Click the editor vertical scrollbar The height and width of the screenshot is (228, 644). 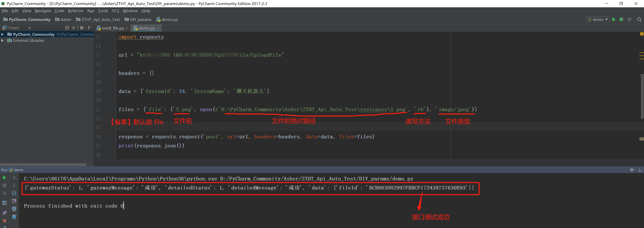tap(642, 97)
